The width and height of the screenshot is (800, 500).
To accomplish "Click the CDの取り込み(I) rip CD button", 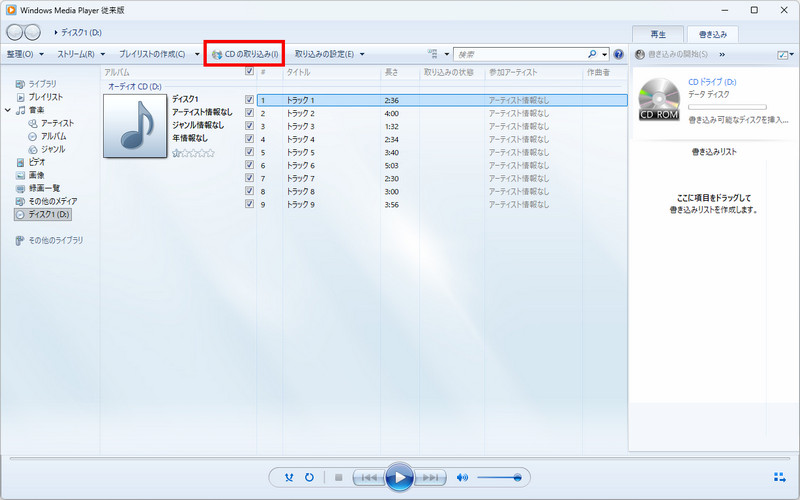I will point(245,54).
